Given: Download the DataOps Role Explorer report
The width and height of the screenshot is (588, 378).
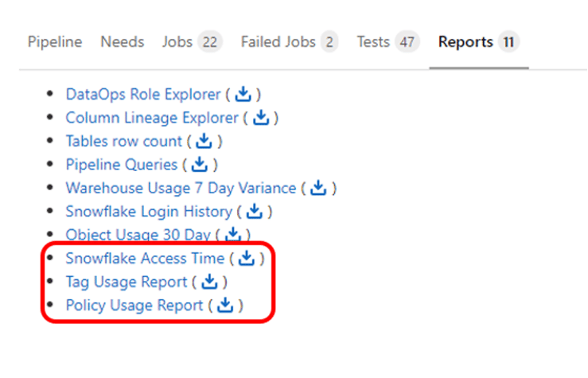Looking at the screenshot, I should tap(243, 94).
